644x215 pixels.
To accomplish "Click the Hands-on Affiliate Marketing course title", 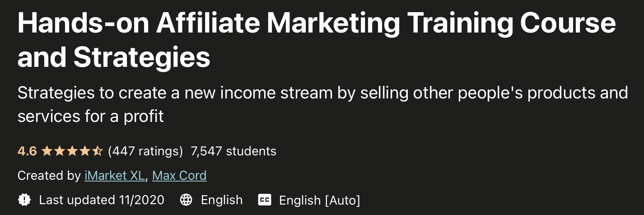I will 316,24.
